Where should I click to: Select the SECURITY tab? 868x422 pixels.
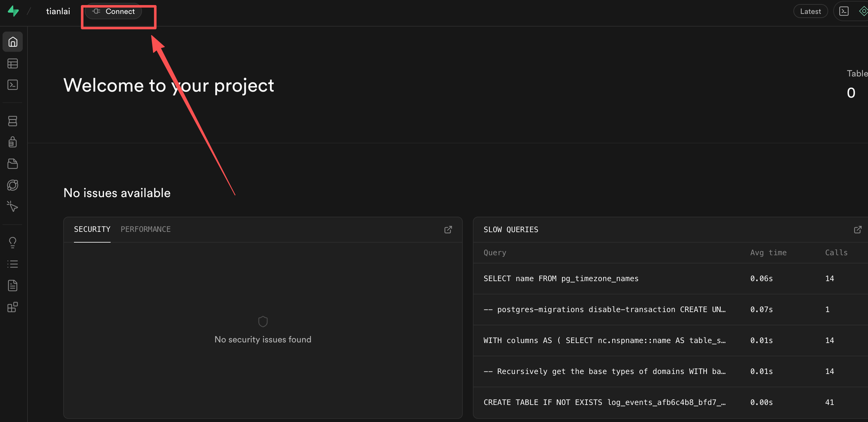[x=92, y=229]
